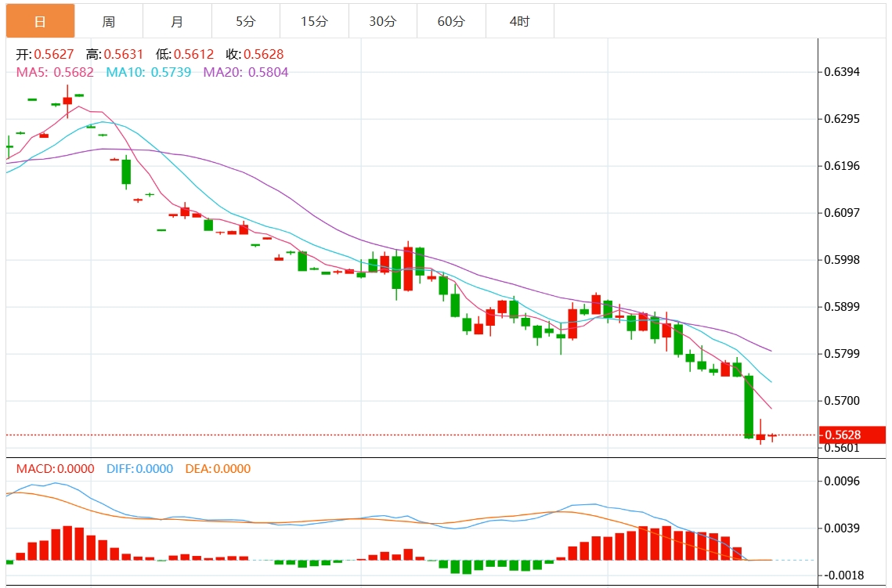Click the 0.5998 price axis label
This screenshot has height=588, width=892.
(842, 260)
